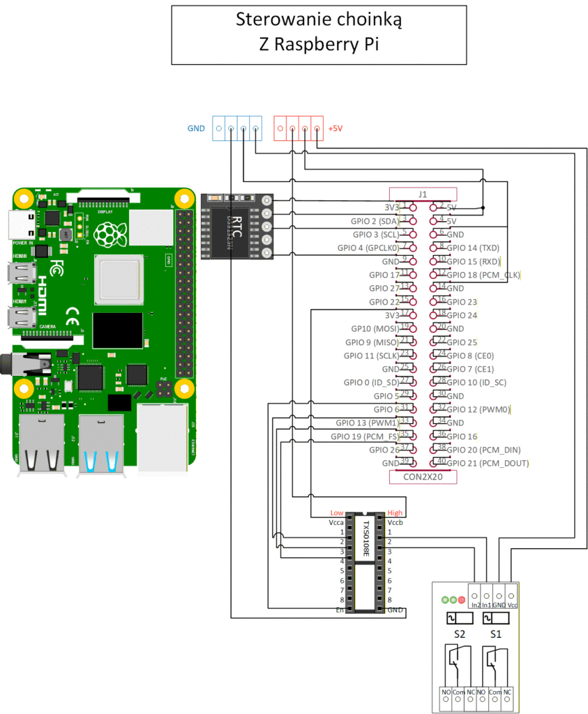588x714 pixels.
Task: Click the red LED on the relay module
Action: tap(462, 600)
